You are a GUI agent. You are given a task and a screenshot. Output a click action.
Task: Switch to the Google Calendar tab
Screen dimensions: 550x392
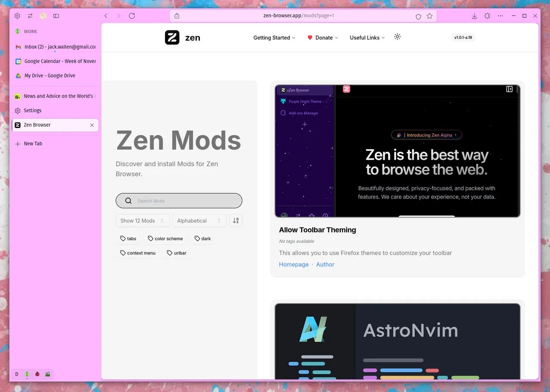(x=55, y=61)
